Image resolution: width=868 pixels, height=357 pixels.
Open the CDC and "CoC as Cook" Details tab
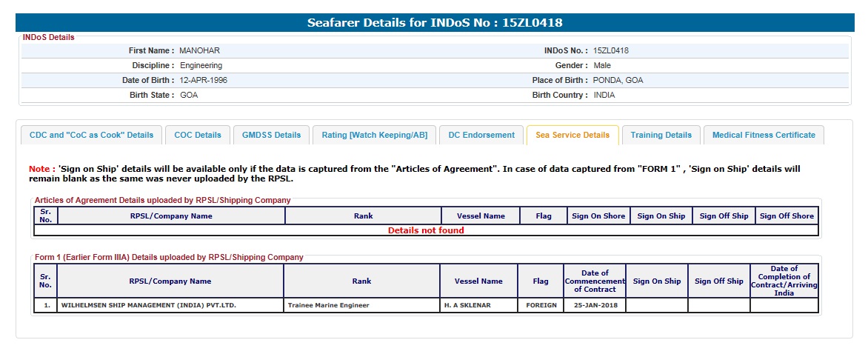pyautogui.click(x=91, y=135)
